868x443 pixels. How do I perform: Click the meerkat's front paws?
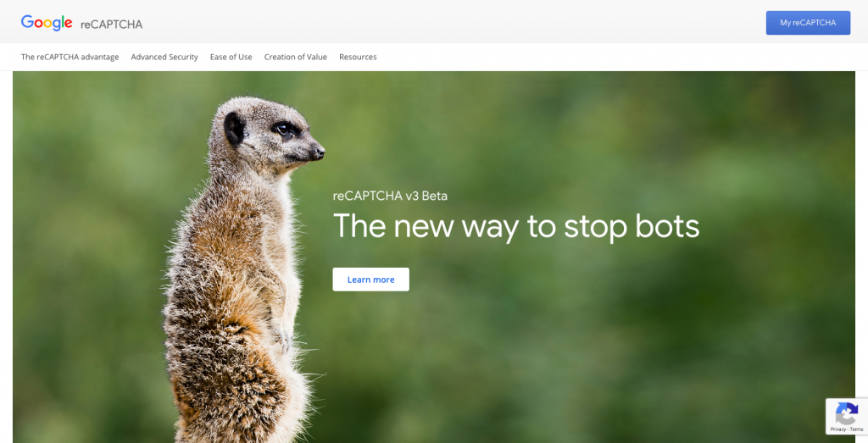[x=283, y=339]
